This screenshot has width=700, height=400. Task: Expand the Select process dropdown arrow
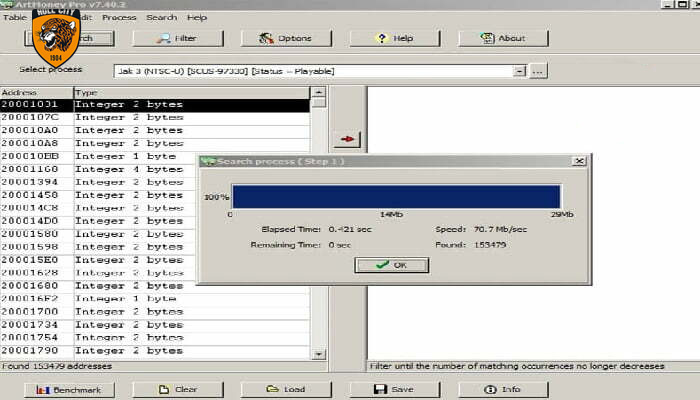coord(519,71)
